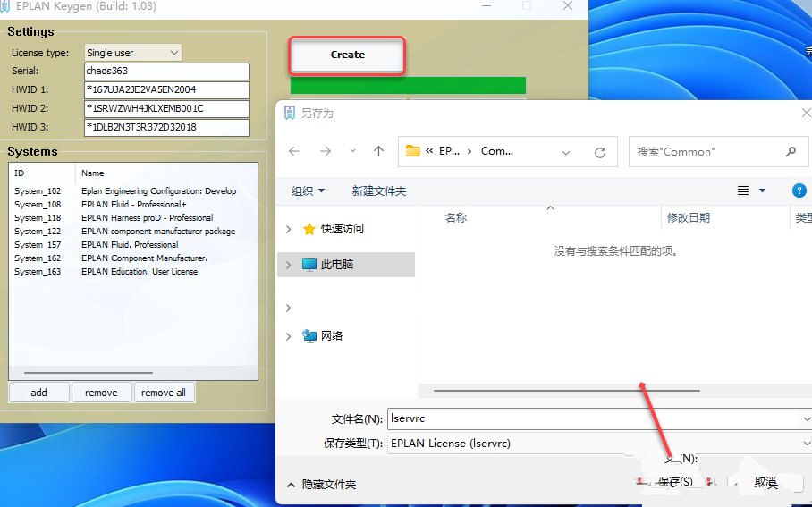
Task: Click the Create button in EPLAN Keygen
Action: [347, 55]
